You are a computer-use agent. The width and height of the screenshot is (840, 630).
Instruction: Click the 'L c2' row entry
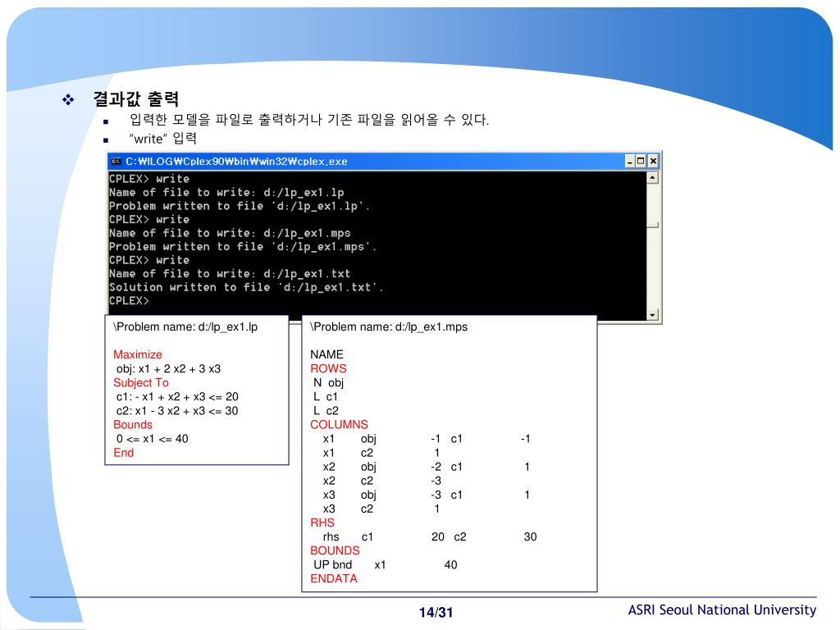click(x=326, y=410)
